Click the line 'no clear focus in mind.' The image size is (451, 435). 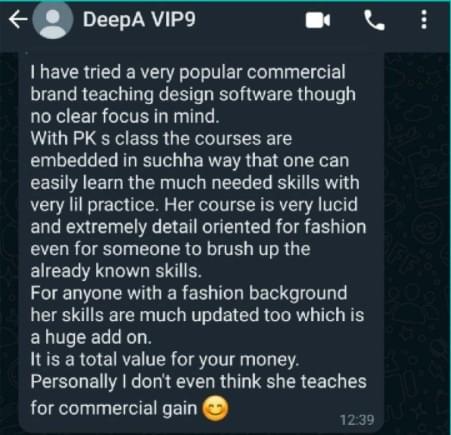[125, 116]
